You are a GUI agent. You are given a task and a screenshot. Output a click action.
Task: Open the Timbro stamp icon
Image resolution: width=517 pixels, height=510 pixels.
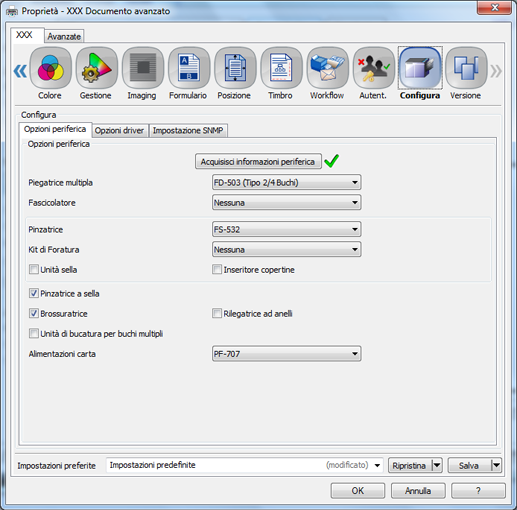coord(281,68)
